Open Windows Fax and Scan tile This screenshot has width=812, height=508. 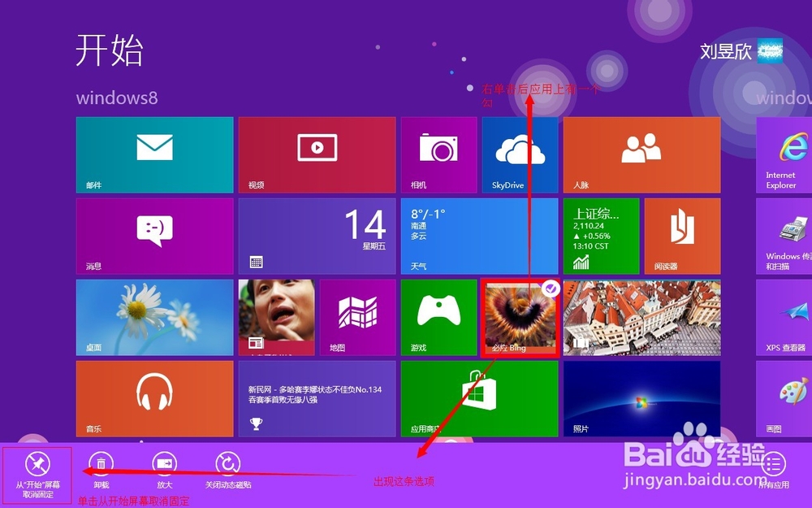point(784,237)
